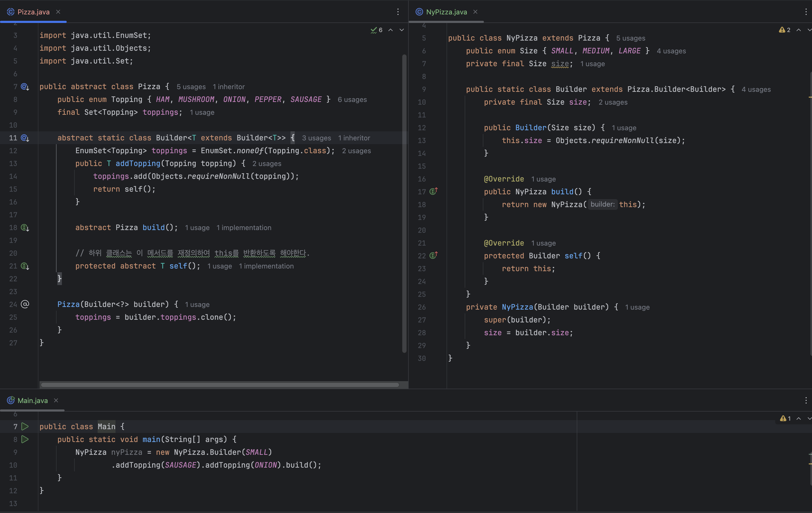Click the run icon next to the main method
Image resolution: width=812 pixels, height=513 pixels.
[25, 439]
